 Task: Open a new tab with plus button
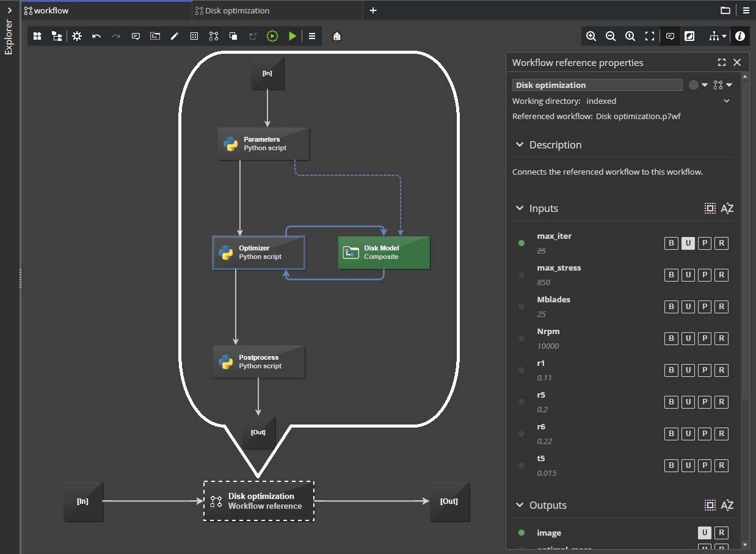[373, 10]
